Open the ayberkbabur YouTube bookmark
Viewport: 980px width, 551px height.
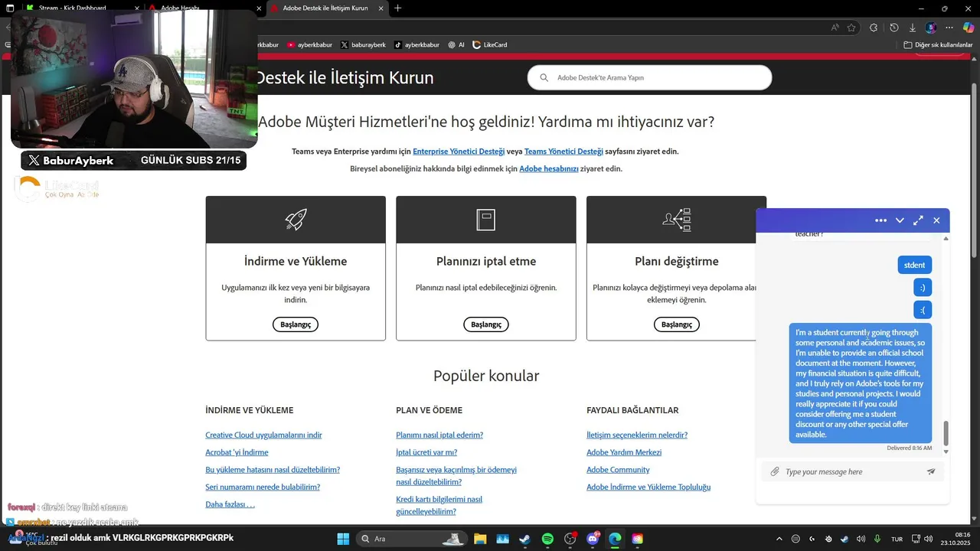point(309,44)
